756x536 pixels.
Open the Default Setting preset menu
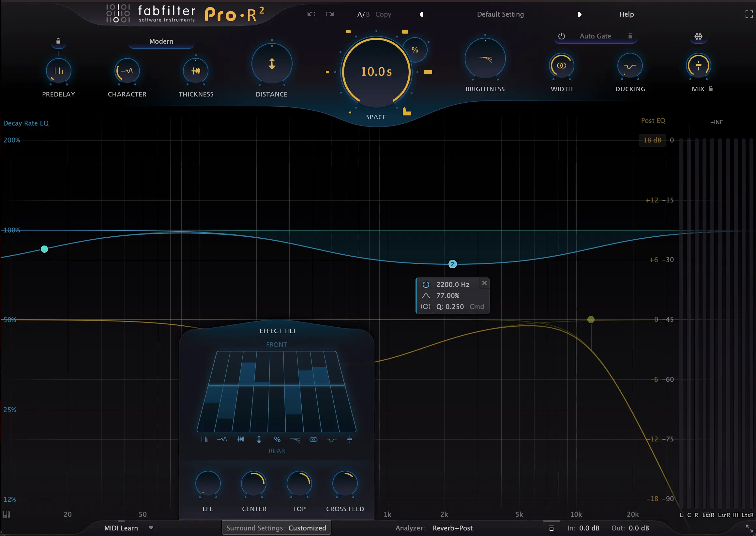pyautogui.click(x=500, y=14)
